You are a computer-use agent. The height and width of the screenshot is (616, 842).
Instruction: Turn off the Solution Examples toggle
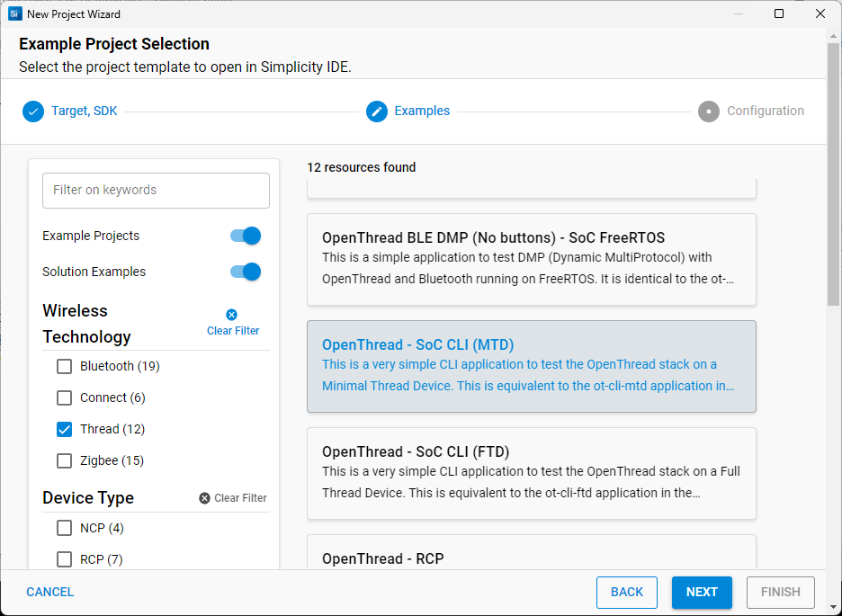pyautogui.click(x=245, y=271)
